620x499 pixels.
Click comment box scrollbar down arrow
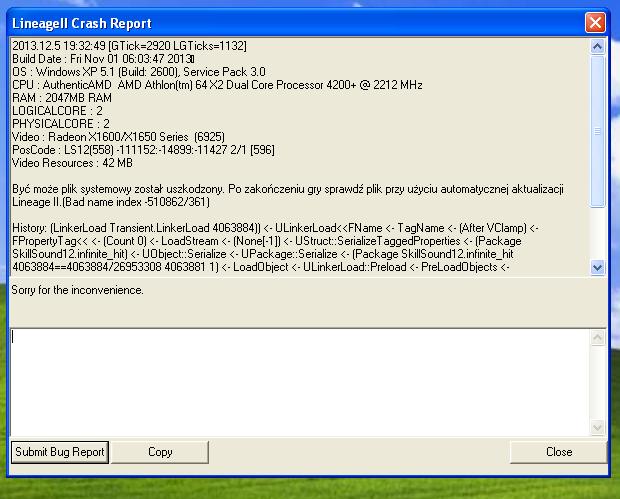pyautogui.click(x=597, y=427)
